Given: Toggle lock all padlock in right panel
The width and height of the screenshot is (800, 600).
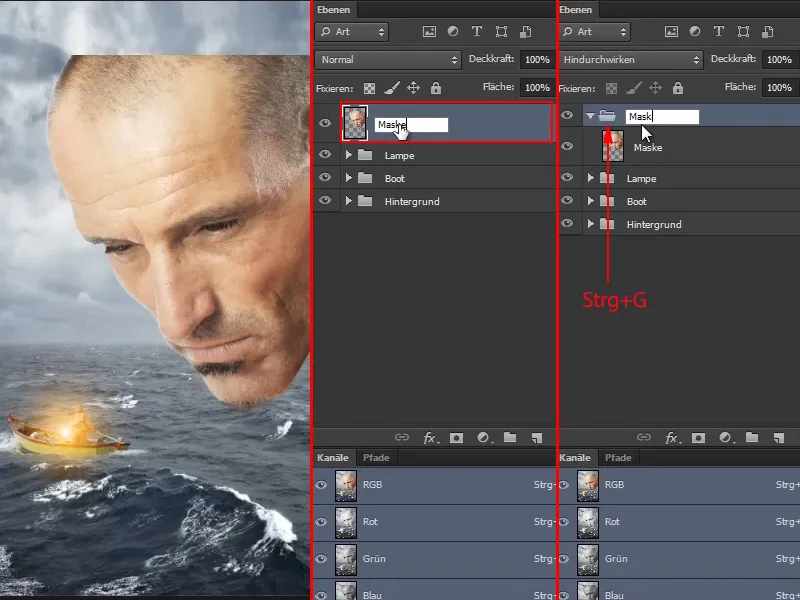Looking at the screenshot, I should [678, 88].
